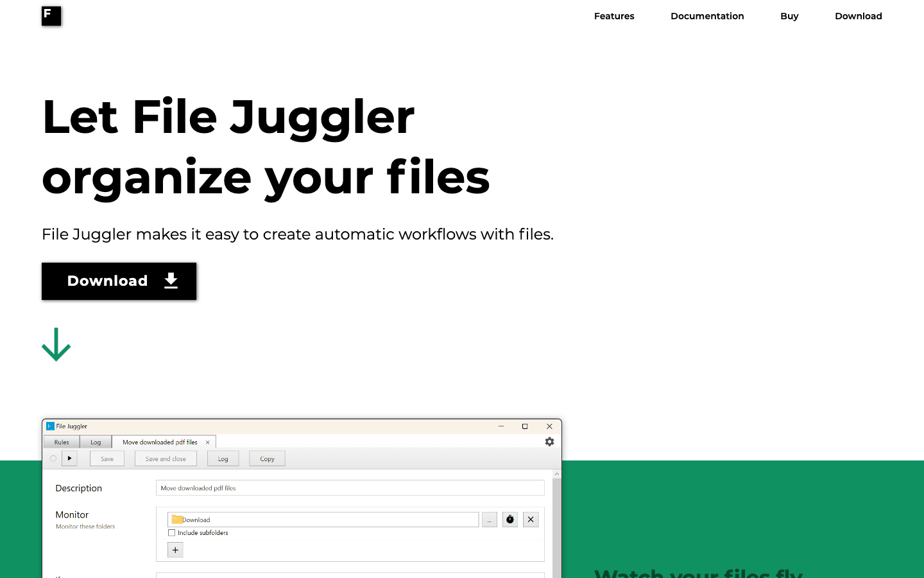Enable Include subfolders
This screenshot has height=578, width=924.
coord(171,532)
